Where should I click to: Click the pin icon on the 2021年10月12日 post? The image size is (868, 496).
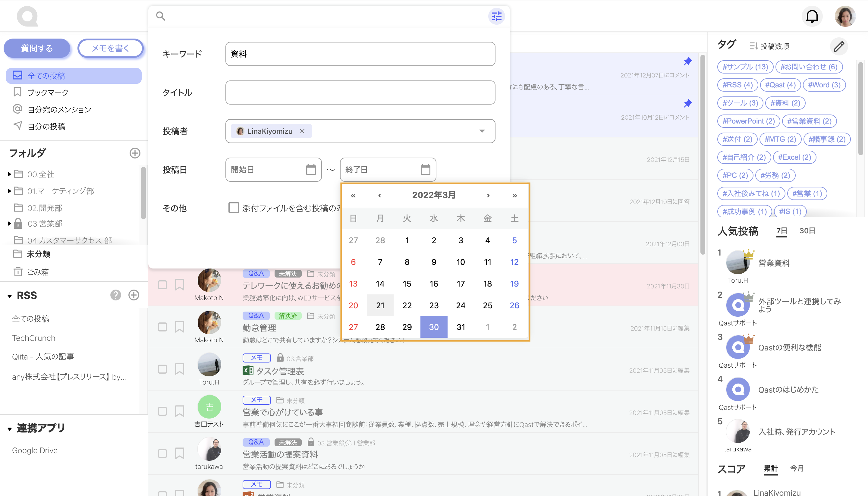[x=688, y=104]
